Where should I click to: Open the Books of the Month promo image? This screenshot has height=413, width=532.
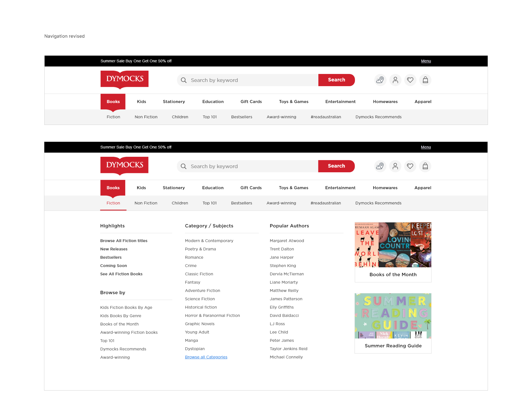(393, 245)
